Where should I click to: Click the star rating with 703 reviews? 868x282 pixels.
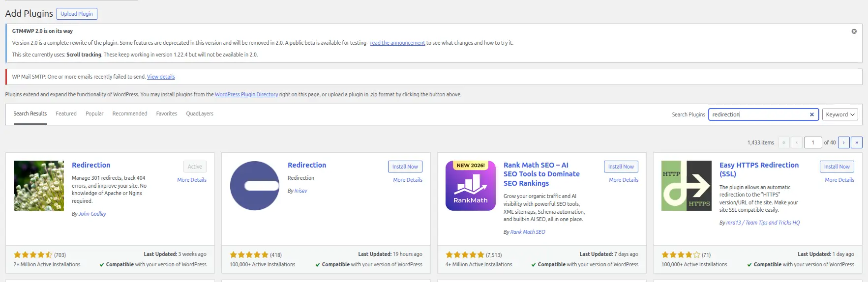(33, 254)
